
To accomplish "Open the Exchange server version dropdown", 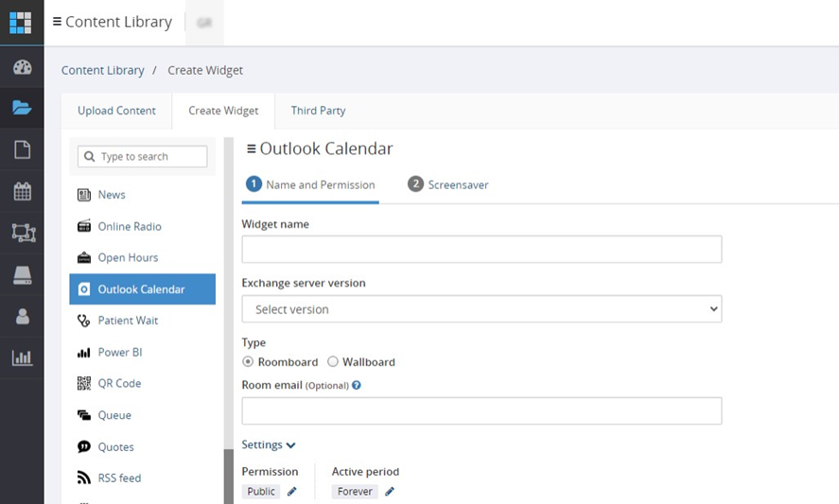I will (481, 308).
